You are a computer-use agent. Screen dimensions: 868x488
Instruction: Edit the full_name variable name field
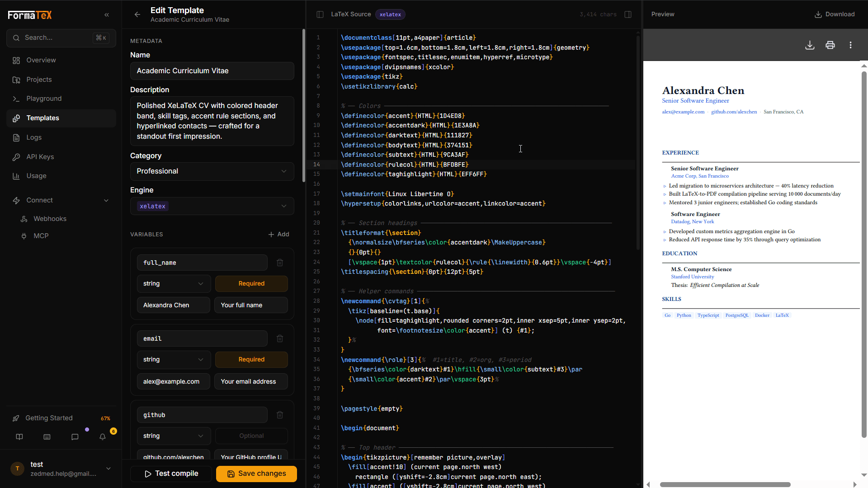202,263
